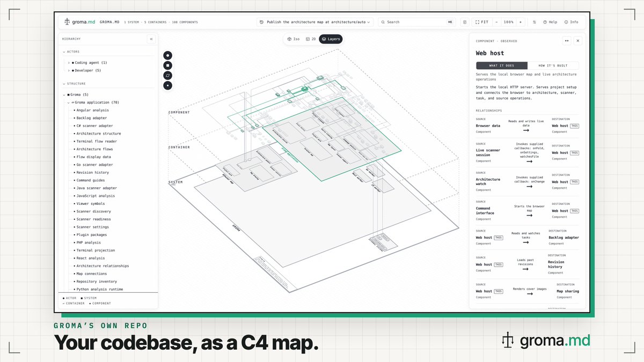The image size is (644, 362).
Task: Switch to the Iso view
Action: pyautogui.click(x=294, y=39)
